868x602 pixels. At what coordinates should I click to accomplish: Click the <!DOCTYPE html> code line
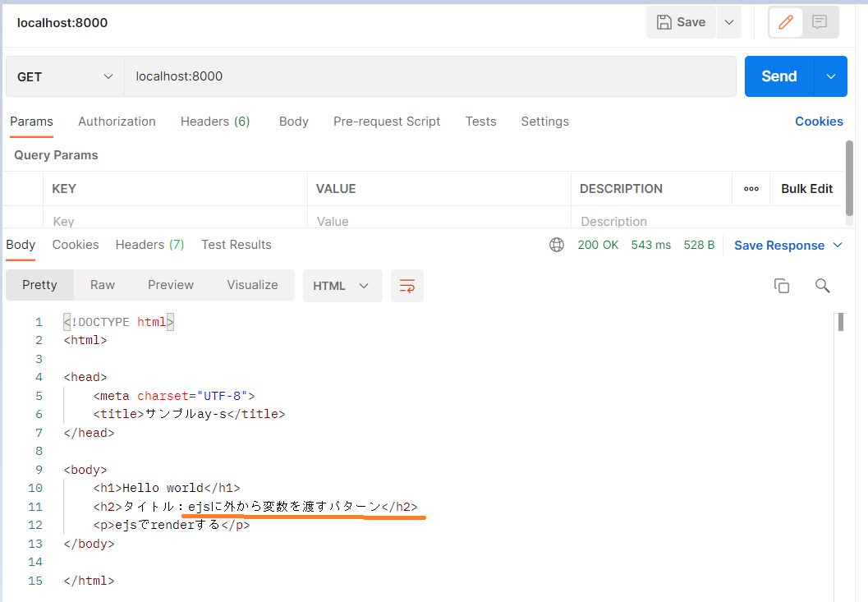pyautogui.click(x=118, y=322)
